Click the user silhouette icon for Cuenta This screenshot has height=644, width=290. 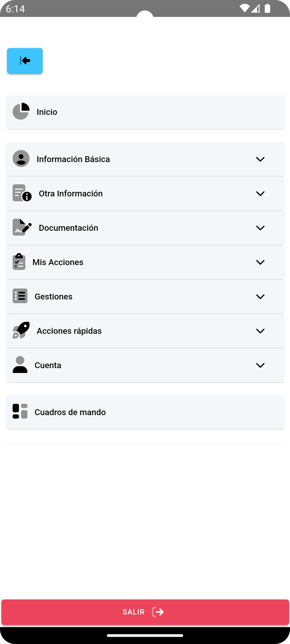click(20, 364)
